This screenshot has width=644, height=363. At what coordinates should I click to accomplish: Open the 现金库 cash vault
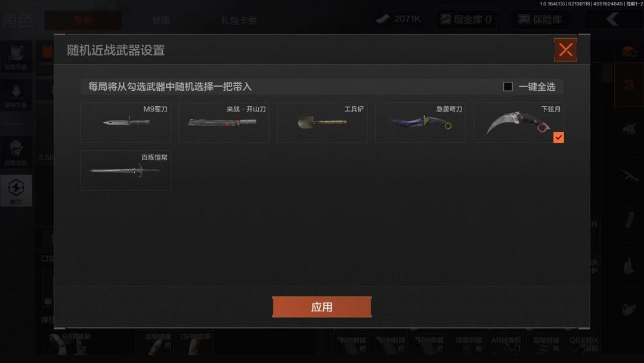point(466,19)
